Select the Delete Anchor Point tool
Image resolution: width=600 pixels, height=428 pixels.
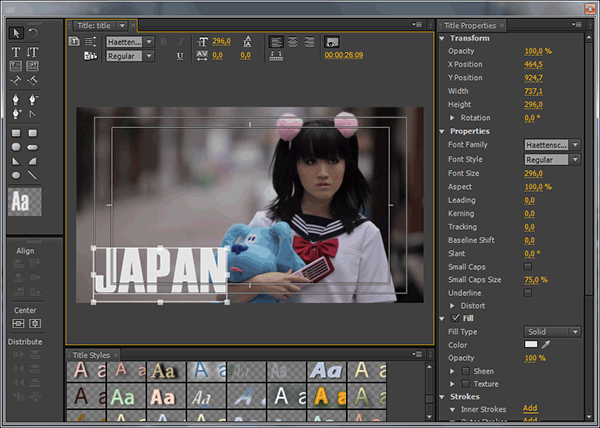[x=33, y=100]
